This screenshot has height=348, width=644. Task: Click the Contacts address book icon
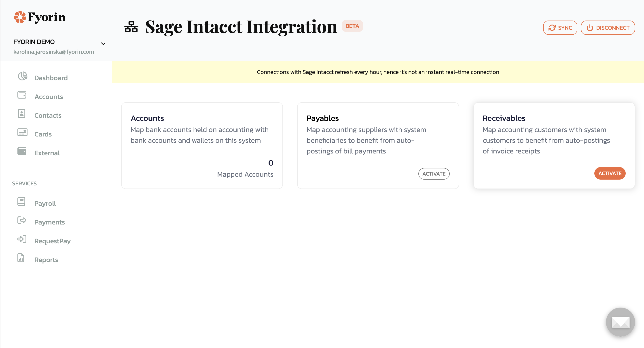point(22,114)
